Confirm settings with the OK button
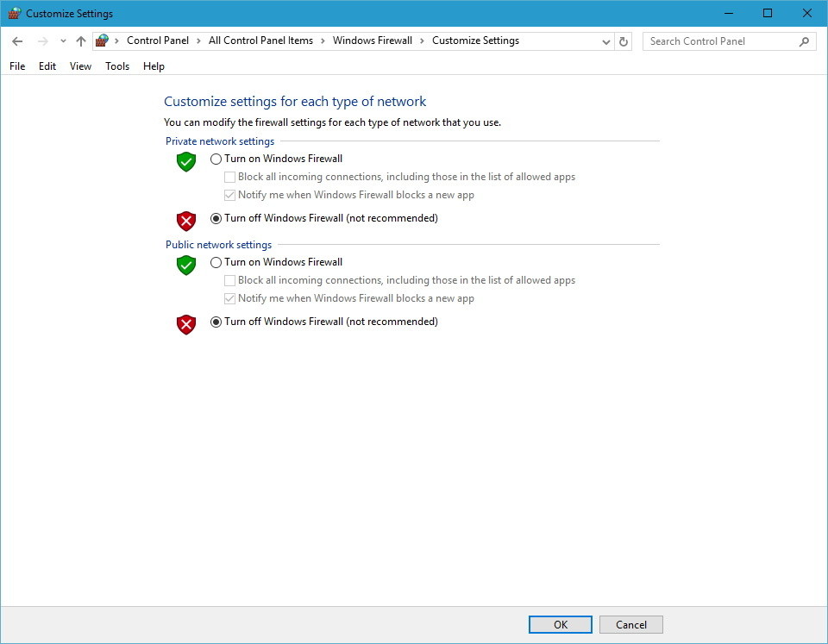Screen dimensions: 828x644 [560, 624]
